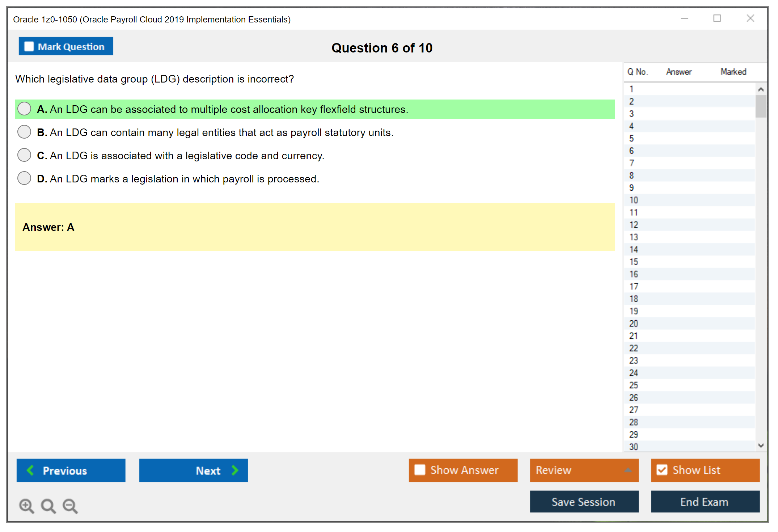Click the question list scrollbar thumb
The width and height of the screenshot is (778, 532).
click(x=761, y=106)
